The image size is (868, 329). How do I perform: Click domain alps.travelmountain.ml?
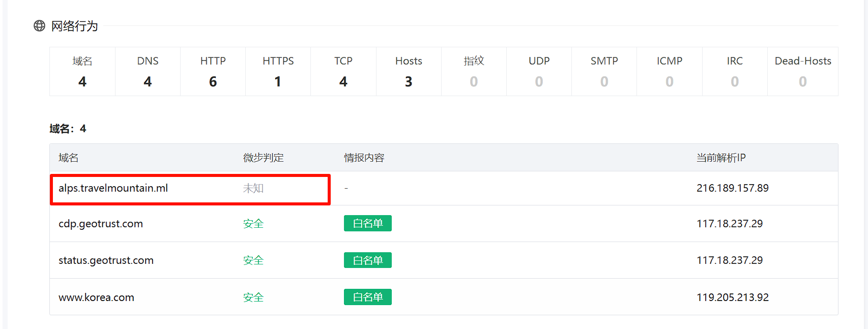tap(113, 188)
